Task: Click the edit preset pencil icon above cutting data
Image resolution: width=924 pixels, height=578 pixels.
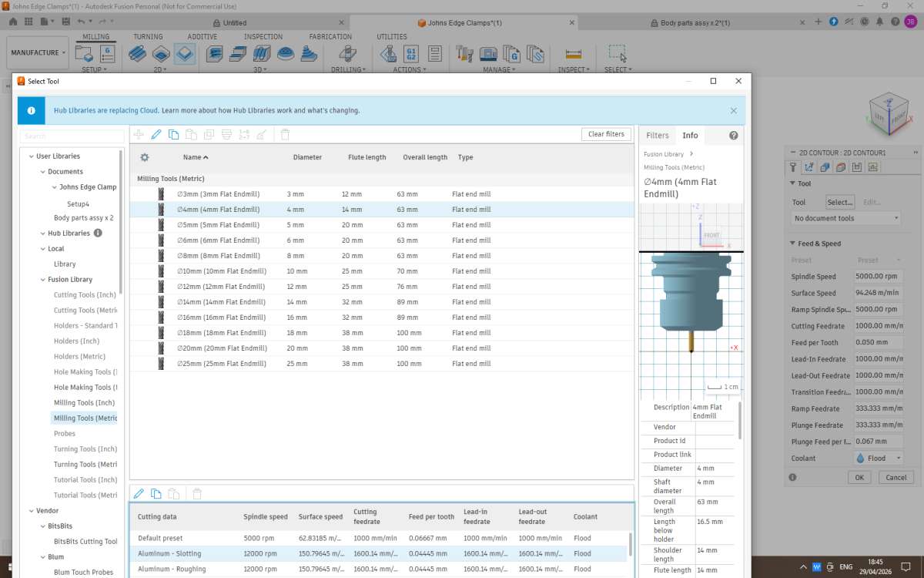Action: click(x=139, y=494)
